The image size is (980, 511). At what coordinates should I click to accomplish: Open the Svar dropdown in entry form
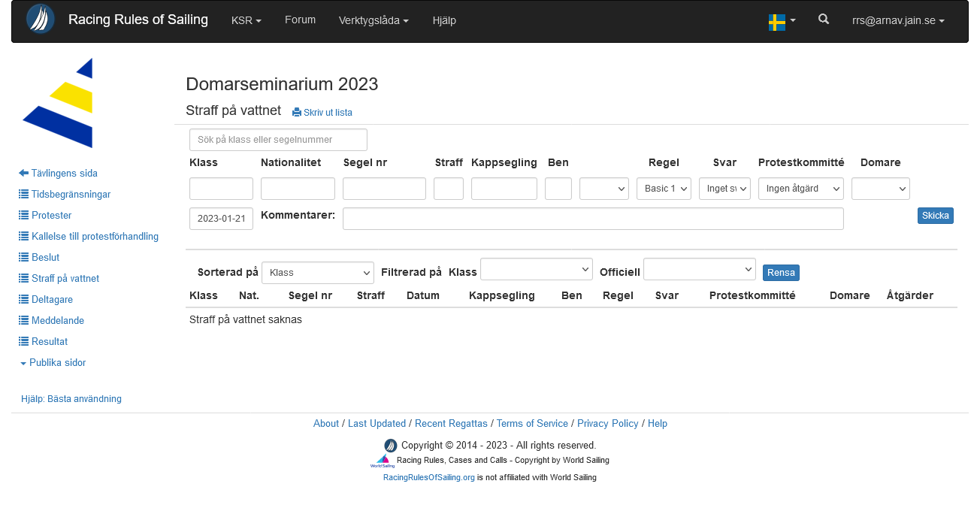pos(724,189)
